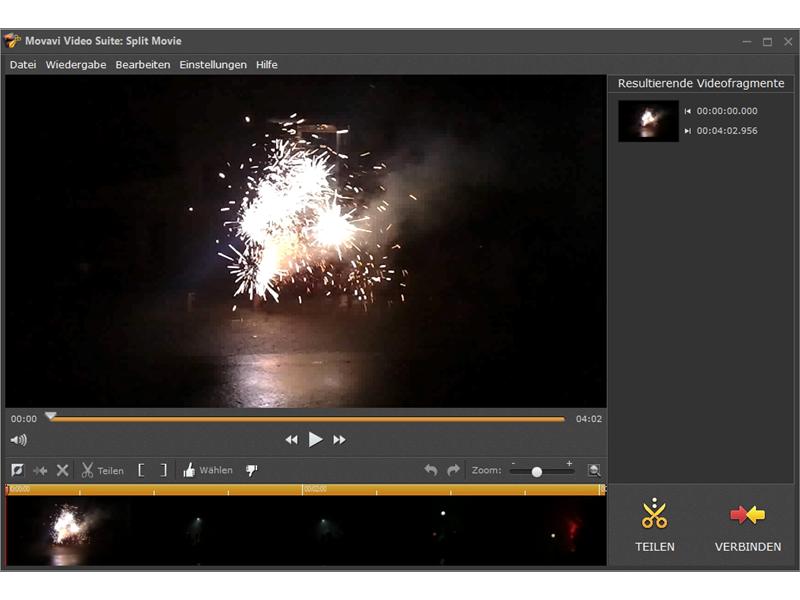Open the Hilfe menu

[x=267, y=65]
